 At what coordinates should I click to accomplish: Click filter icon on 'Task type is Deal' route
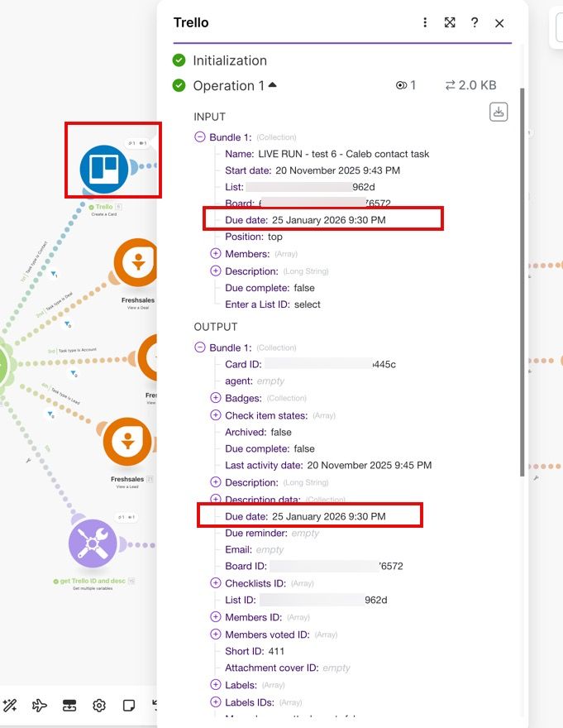click(x=67, y=324)
